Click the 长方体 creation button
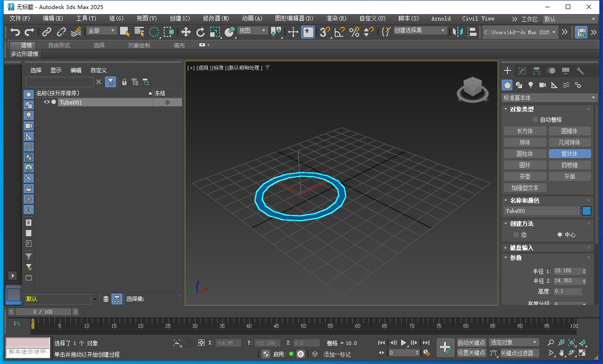Screen dimensions: 603x364 click(x=525, y=130)
